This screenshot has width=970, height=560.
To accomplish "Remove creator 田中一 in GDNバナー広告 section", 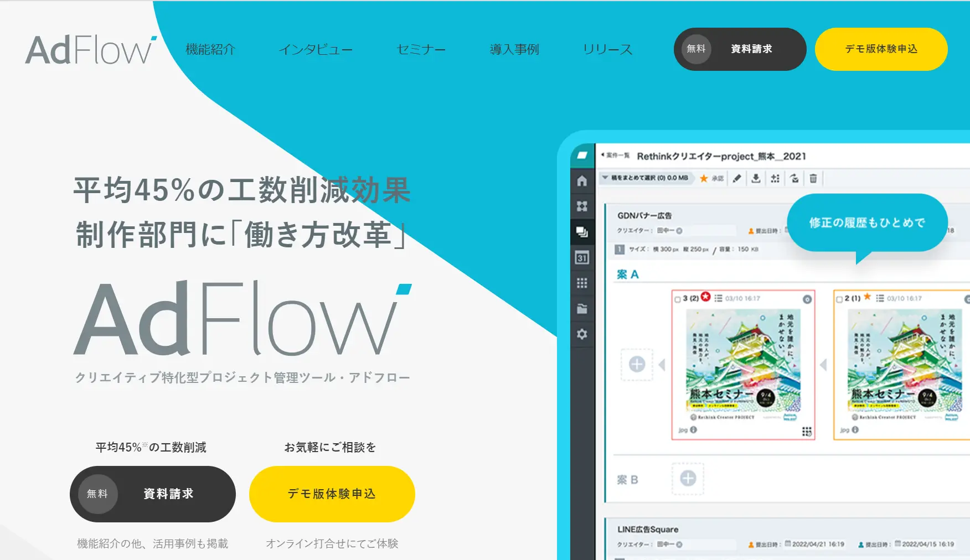I will [x=679, y=231].
